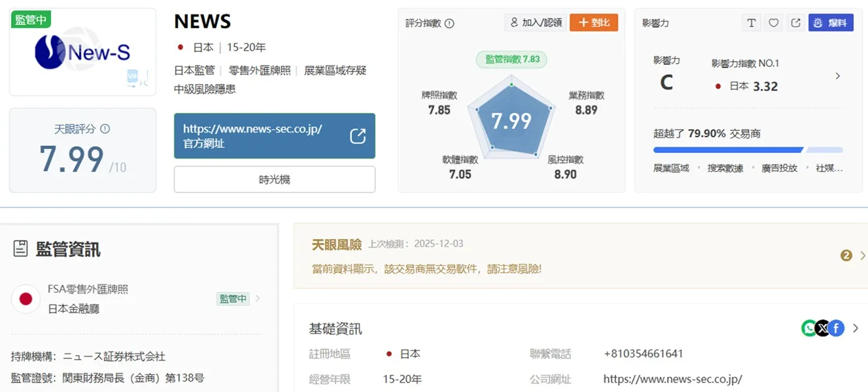The width and height of the screenshot is (868, 392).
Task: Open the VR icon on logo card
Action: (133, 78)
